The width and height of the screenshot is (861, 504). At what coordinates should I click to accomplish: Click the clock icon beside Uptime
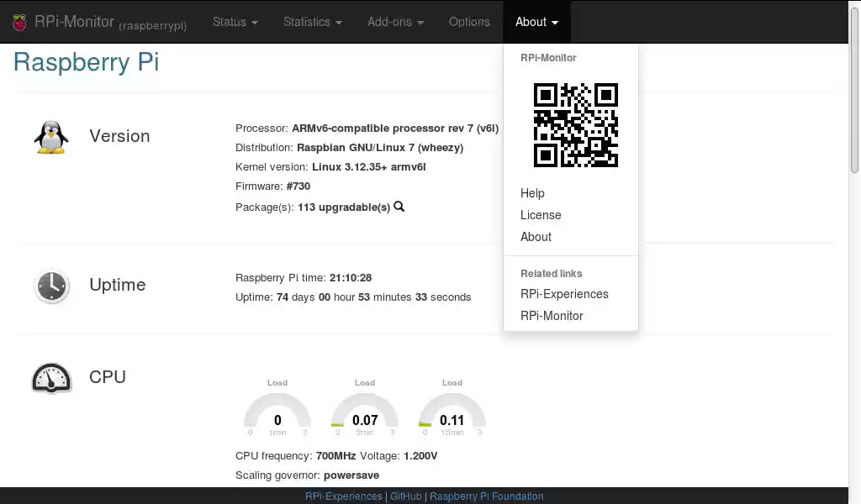point(51,286)
